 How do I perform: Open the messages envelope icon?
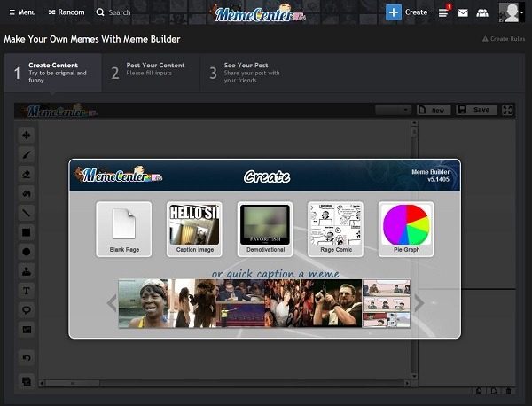(463, 13)
